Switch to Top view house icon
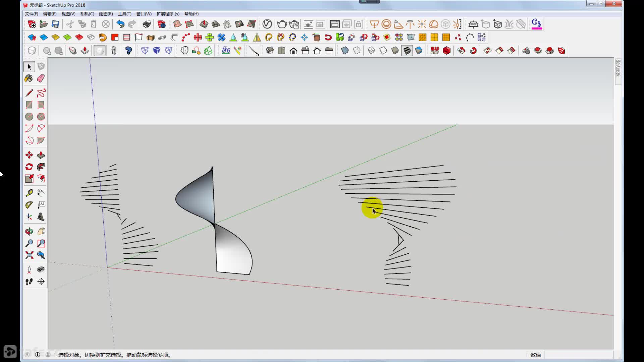Screen dimensions: 644x362 tap(282, 51)
